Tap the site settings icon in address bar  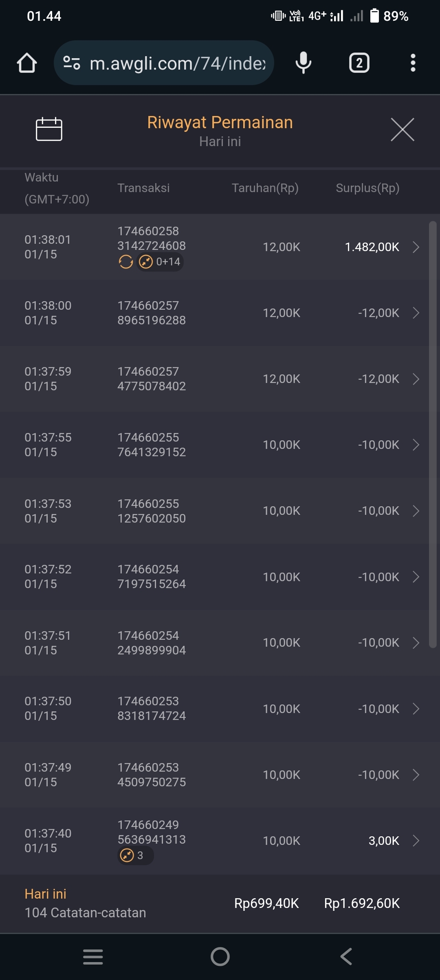72,63
